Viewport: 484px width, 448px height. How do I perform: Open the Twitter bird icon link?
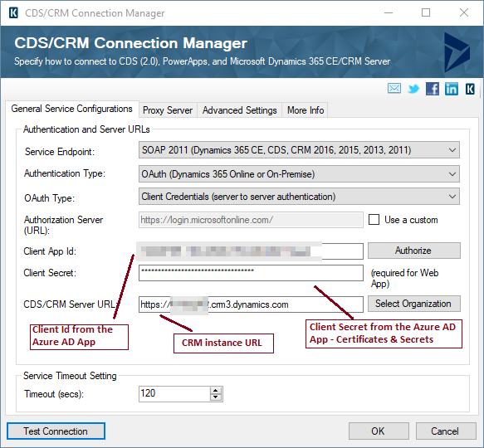click(413, 89)
